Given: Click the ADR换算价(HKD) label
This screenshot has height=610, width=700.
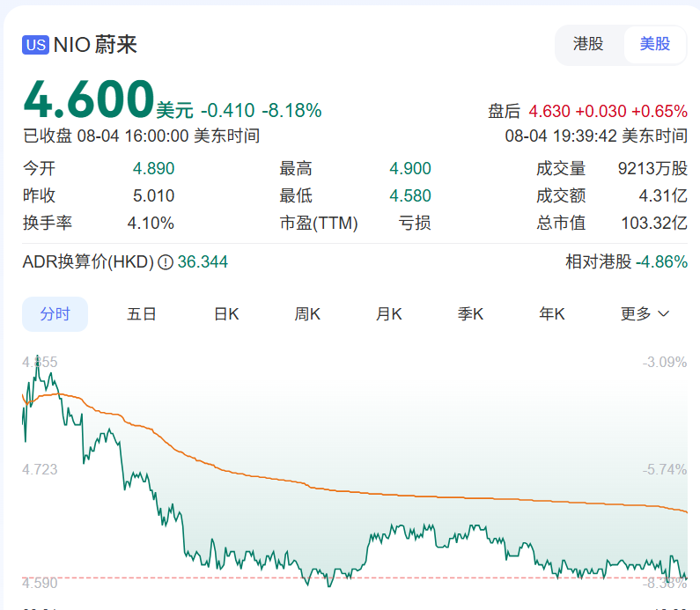Looking at the screenshot, I should coord(88,262).
